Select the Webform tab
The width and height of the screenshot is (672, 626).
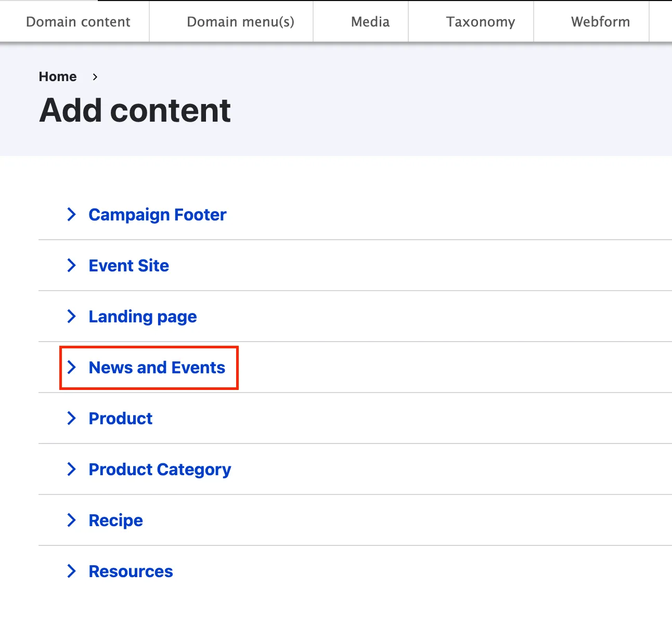coord(600,22)
